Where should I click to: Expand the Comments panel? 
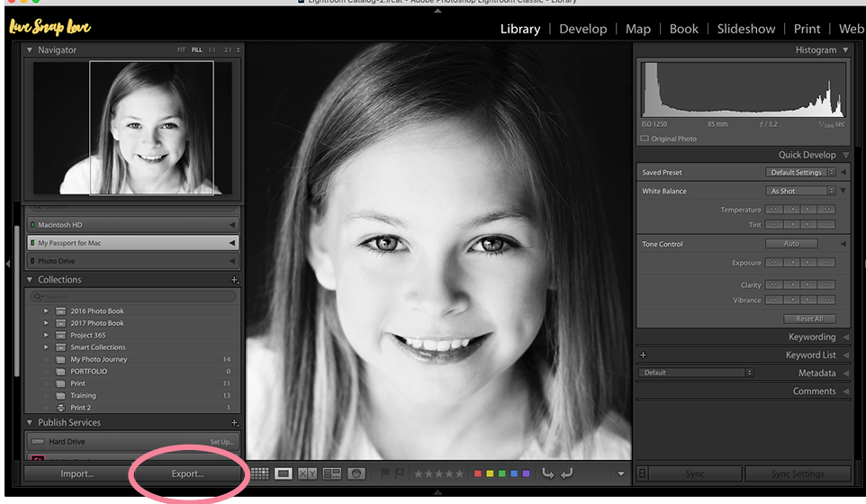click(x=845, y=391)
